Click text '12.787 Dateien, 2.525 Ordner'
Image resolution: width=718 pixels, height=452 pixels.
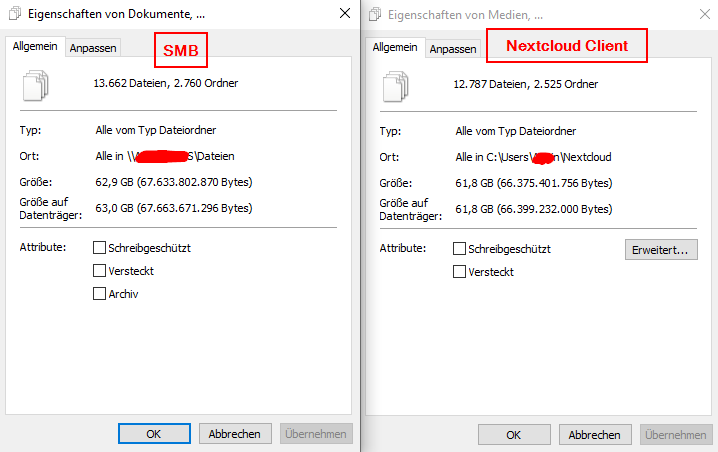(x=526, y=84)
